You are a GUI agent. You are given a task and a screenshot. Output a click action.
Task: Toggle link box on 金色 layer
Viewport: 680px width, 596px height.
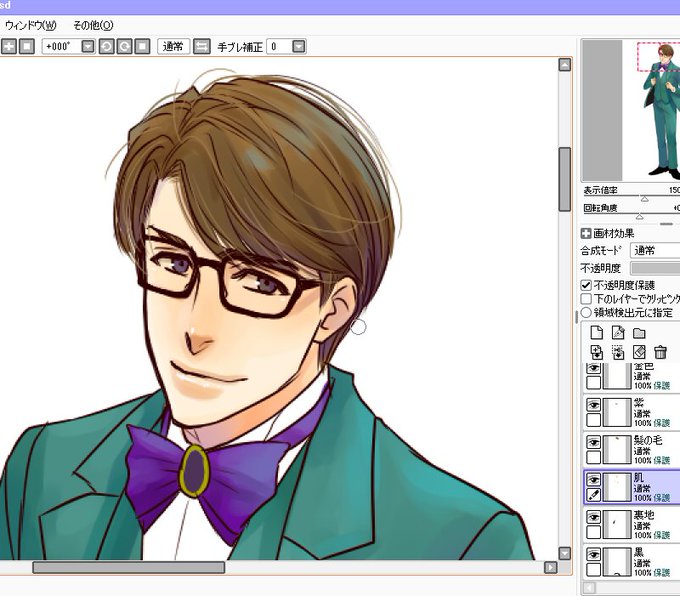[x=593, y=383]
